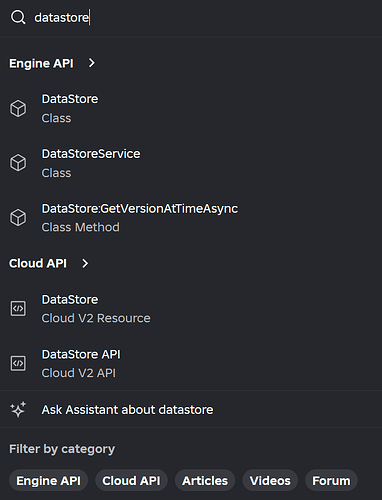Filter results by Forum chip
Screen dimensions: 382x500
[x=331, y=481]
